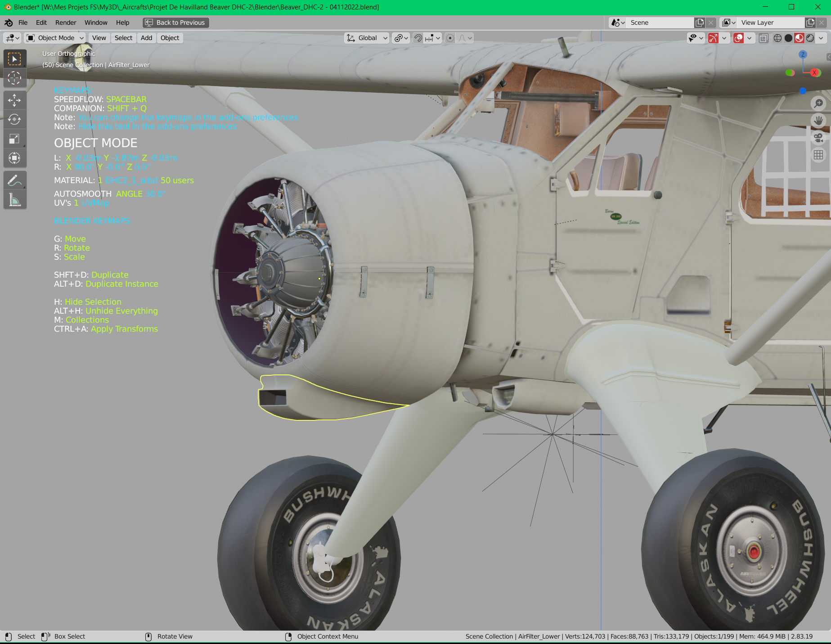Toggle X-Ray mode
This screenshot has height=644, width=831.
(764, 38)
